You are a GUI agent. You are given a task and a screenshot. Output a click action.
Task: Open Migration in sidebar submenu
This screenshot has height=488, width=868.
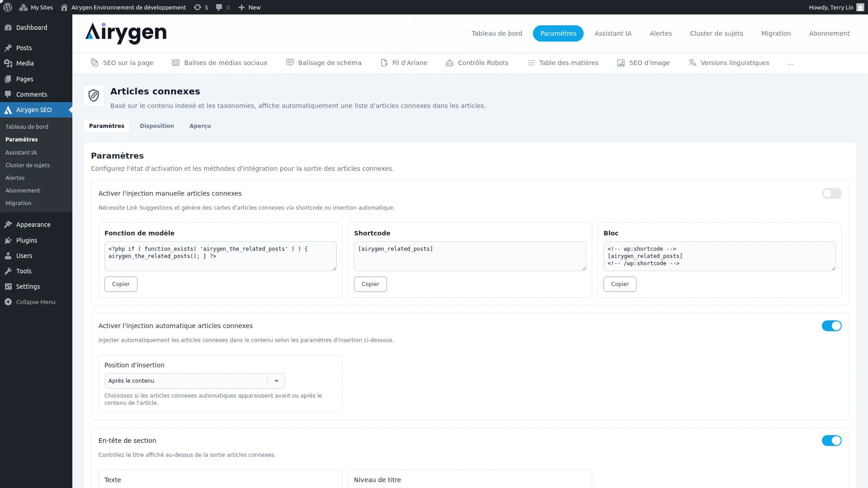pyautogui.click(x=19, y=203)
